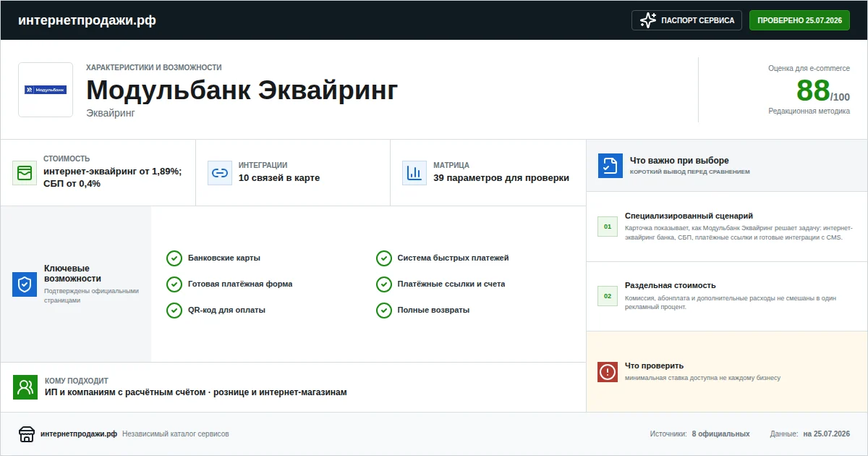The image size is (868, 456).
Task: Select the Банковские карты feature
Action: pyautogui.click(x=224, y=258)
